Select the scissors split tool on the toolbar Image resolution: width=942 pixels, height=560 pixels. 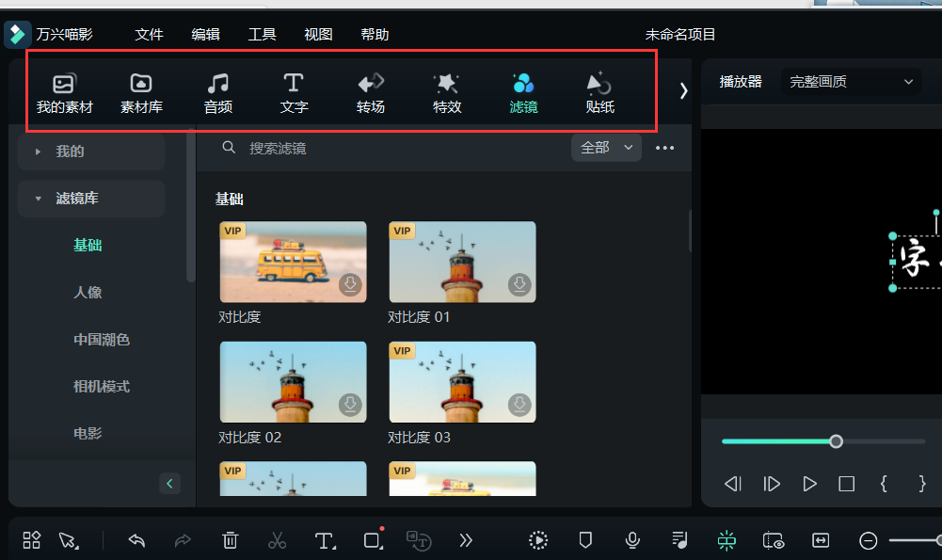(x=279, y=540)
